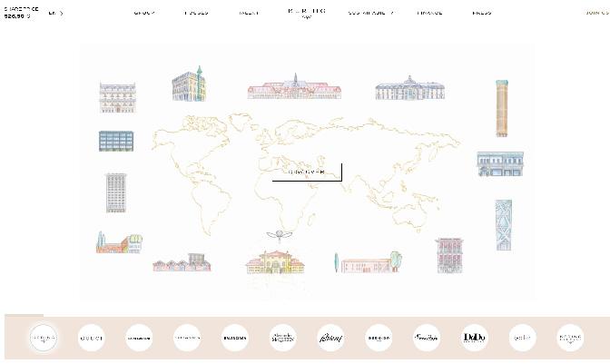610x364 pixels.
Task: Open the Bottega Veneta brand circle
Action: point(187,338)
